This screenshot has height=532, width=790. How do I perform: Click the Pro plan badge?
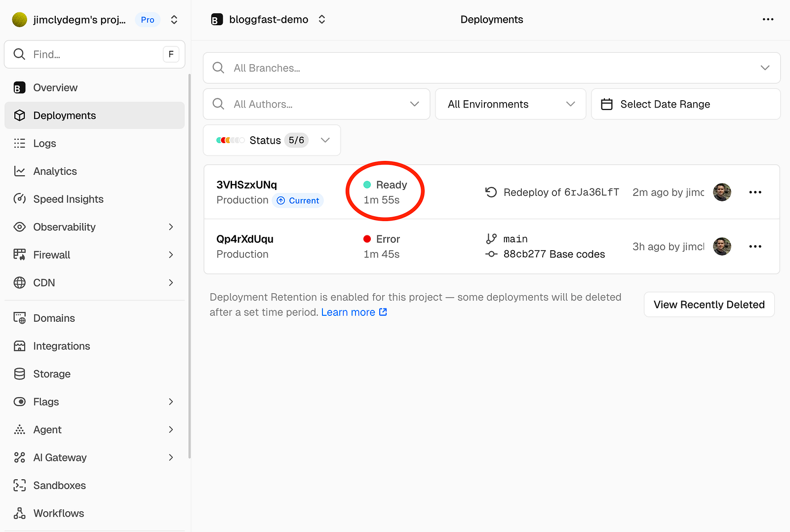tap(148, 20)
